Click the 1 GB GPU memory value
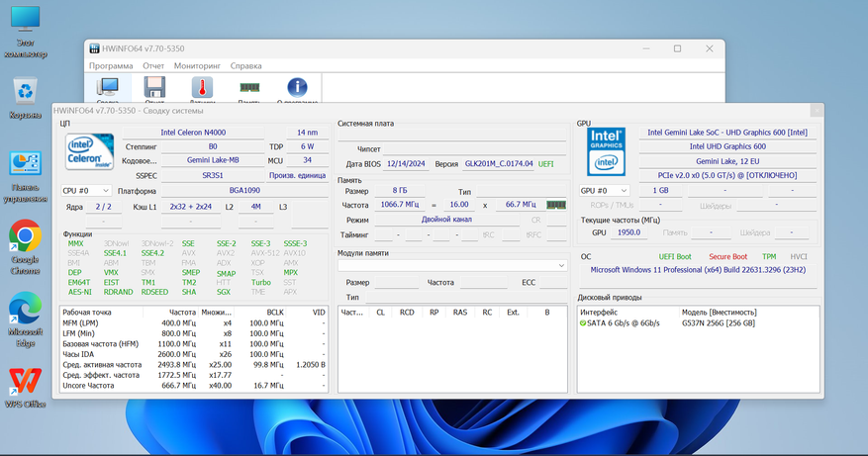The height and width of the screenshot is (456, 868). click(660, 190)
